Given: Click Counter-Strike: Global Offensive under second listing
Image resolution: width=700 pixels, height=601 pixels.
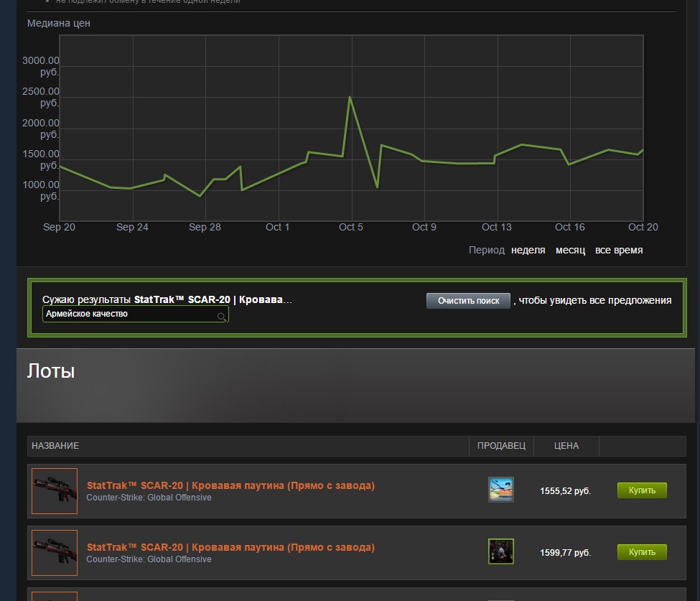Looking at the screenshot, I should click(x=149, y=559).
